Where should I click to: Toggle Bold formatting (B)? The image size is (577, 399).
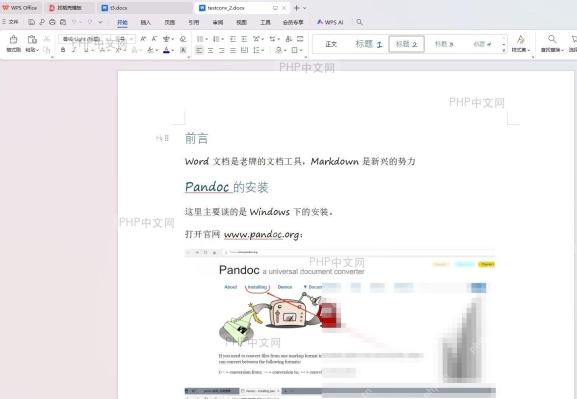[x=63, y=50]
